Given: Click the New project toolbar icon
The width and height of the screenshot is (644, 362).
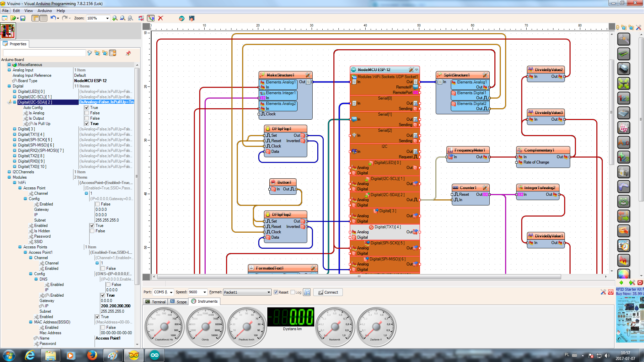Looking at the screenshot, I should 5,18.
